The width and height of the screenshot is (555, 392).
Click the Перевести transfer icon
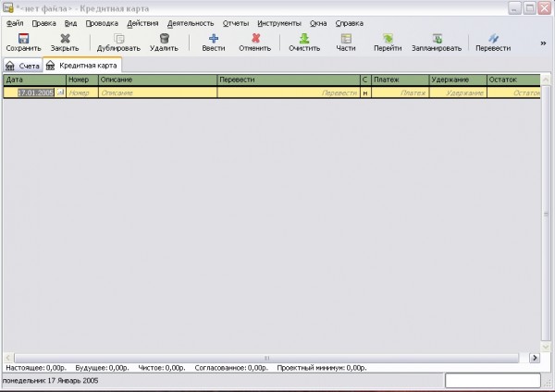coord(493,38)
